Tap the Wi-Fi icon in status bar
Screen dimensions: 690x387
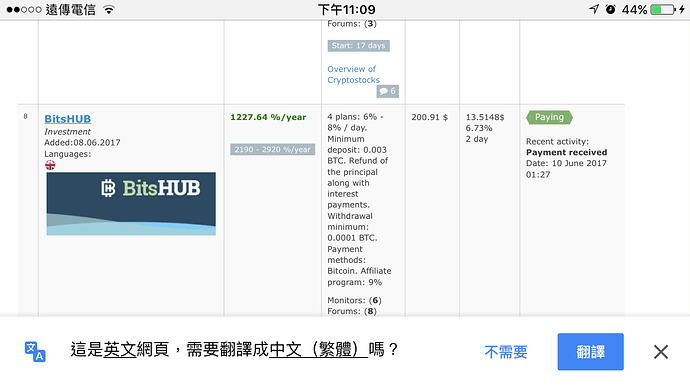pyautogui.click(x=109, y=9)
